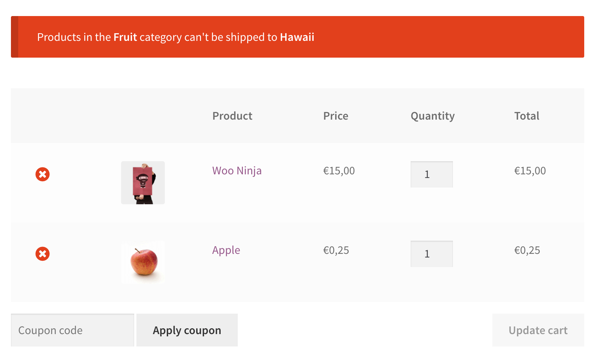Click the Woo Ninja quantity field
Viewport: 601px width, 364px height.
pos(432,174)
